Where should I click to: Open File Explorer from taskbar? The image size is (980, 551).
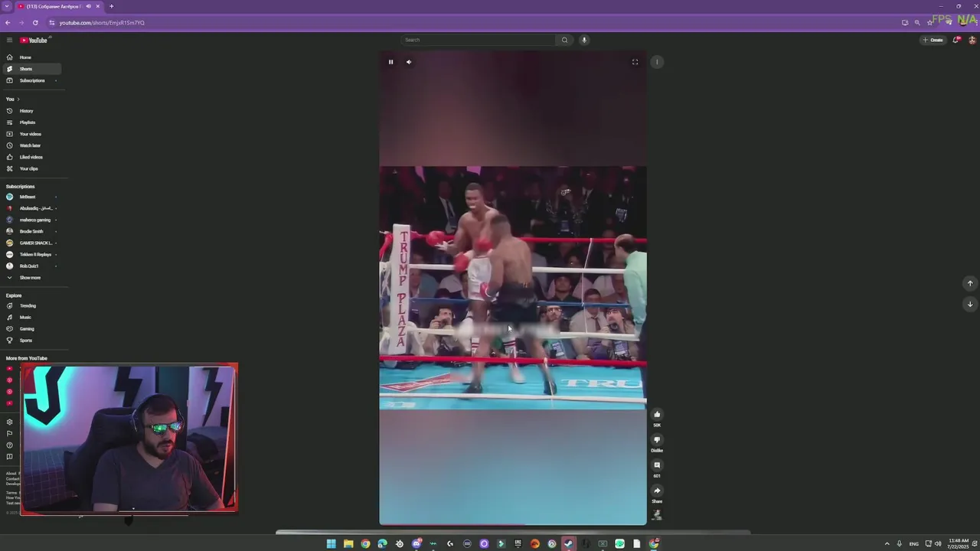348,544
